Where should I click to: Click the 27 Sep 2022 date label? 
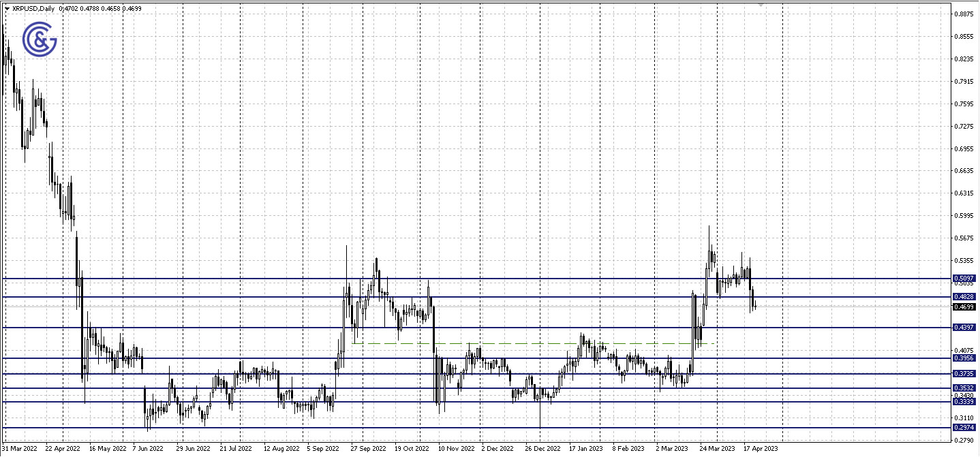coord(367,450)
